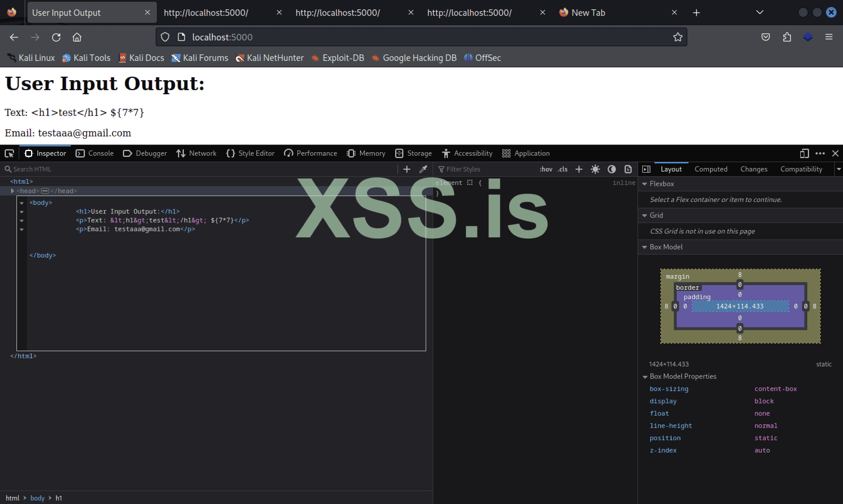Open Firefox extensions puzzle icon
Screen dimensions: 843x504
(787, 37)
